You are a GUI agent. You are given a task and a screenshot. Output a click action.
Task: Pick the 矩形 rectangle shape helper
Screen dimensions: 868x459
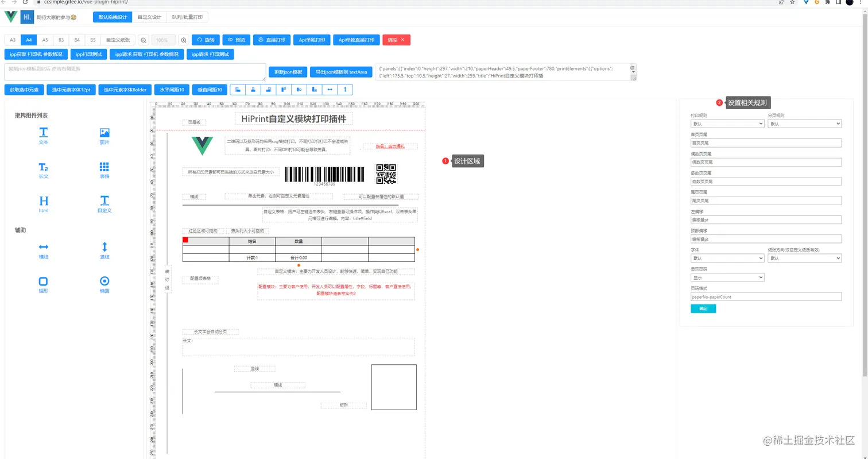point(43,281)
